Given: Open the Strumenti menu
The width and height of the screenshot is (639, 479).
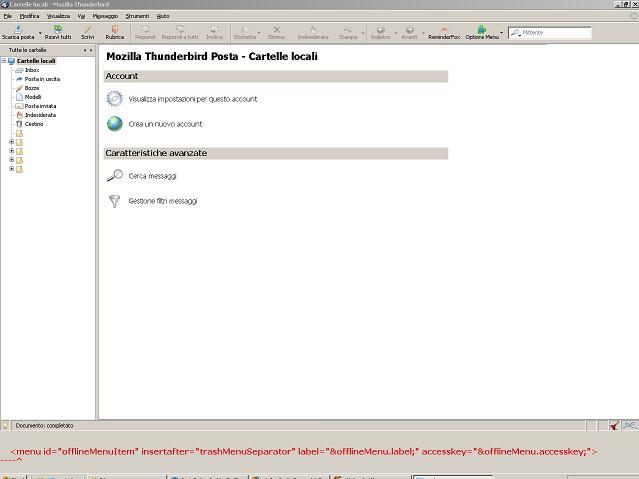Looking at the screenshot, I should 137,16.
